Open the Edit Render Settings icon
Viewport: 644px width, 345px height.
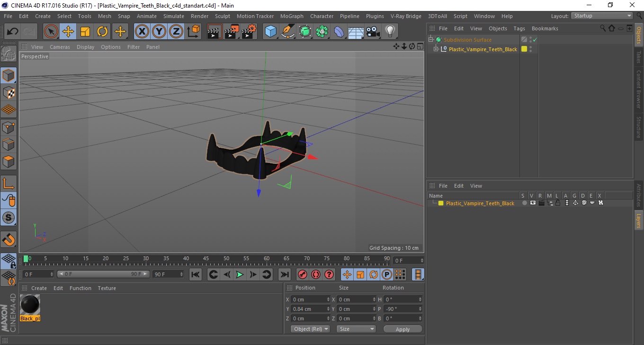click(x=249, y=32)
